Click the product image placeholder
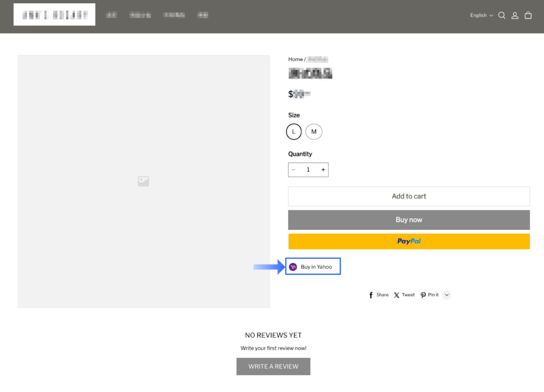The image size is (544, 392). pyautogui.click(x=143, y=181)
